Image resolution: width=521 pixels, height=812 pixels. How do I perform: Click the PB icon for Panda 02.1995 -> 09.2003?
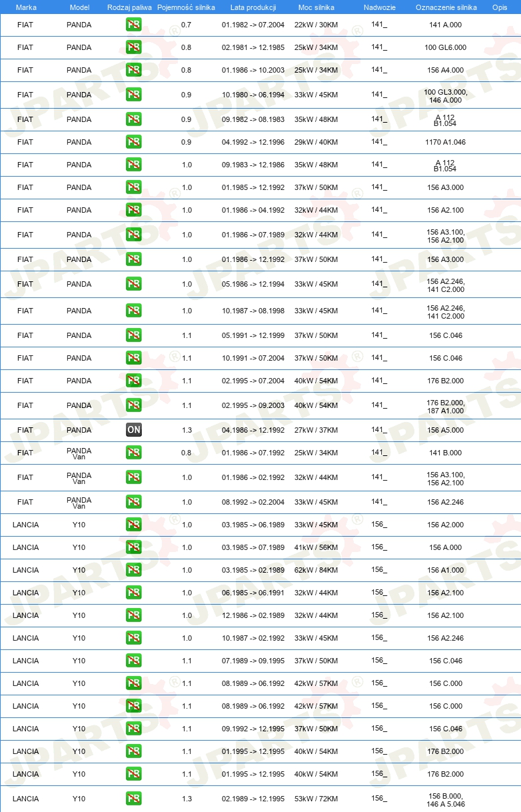pos(133,405)
